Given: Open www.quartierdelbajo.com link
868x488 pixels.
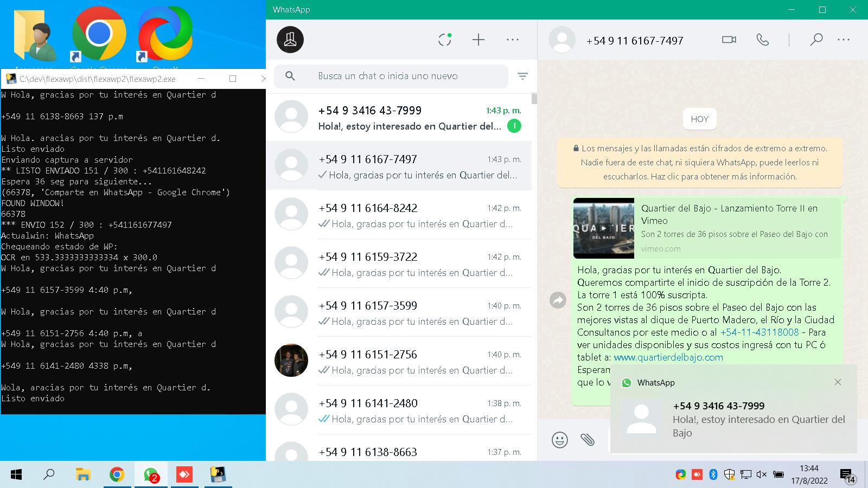Looking at the screenshot, I should 668,357.
